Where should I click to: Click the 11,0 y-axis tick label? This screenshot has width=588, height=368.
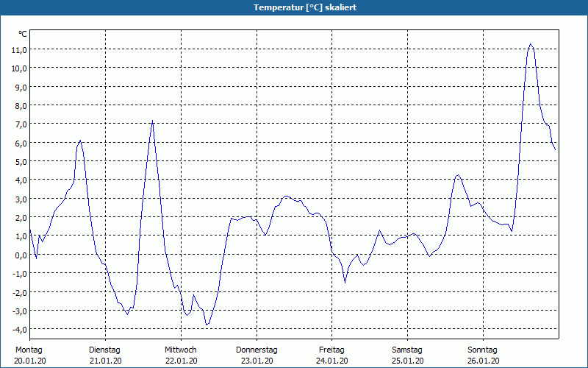click(x=18, y=49)
